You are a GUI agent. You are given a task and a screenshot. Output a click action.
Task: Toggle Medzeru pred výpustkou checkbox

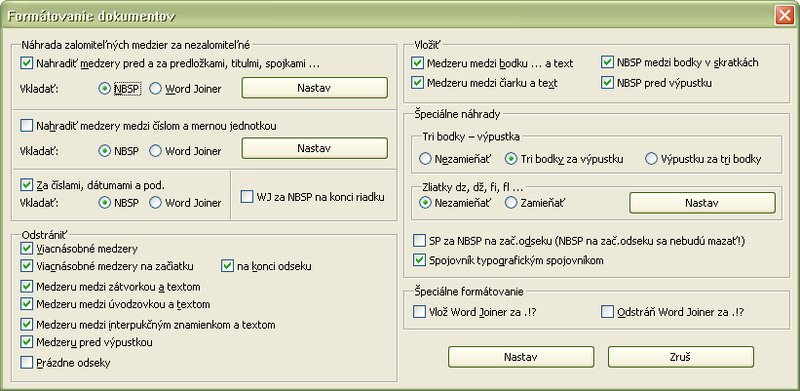pyautogui.click(x=27, y=341)
